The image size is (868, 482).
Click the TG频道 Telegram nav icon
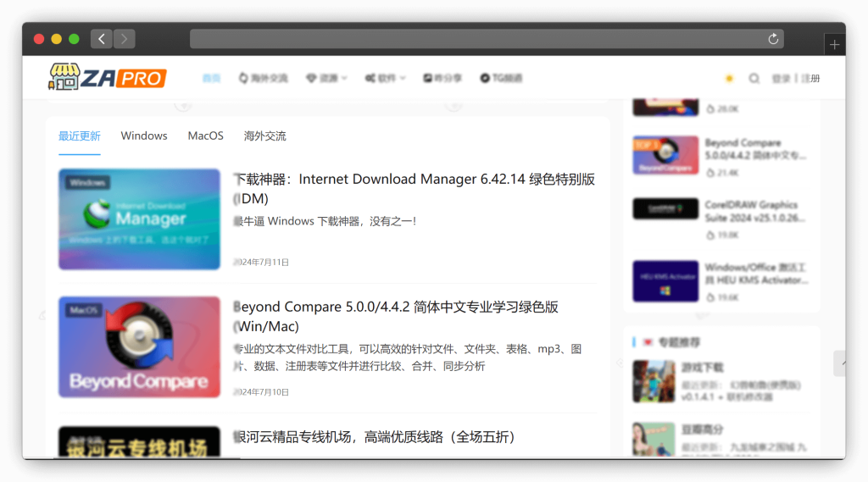pyautogui.click(x=485, y=78)
